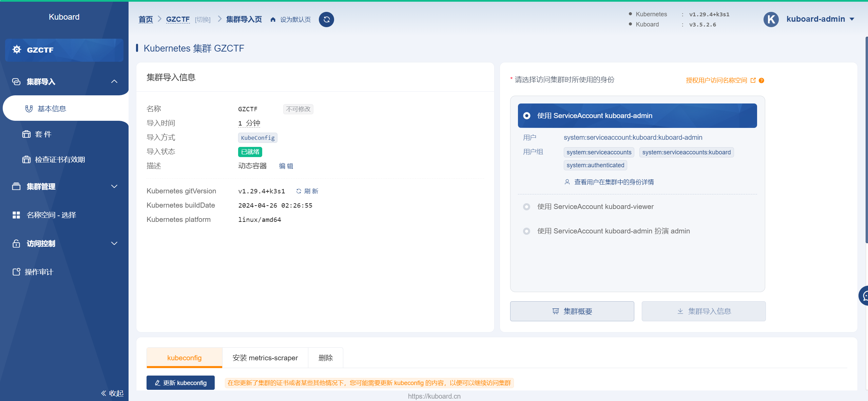868x401 pixels.
Task: Click the 集群概要 button
Action: click(572, 311)
